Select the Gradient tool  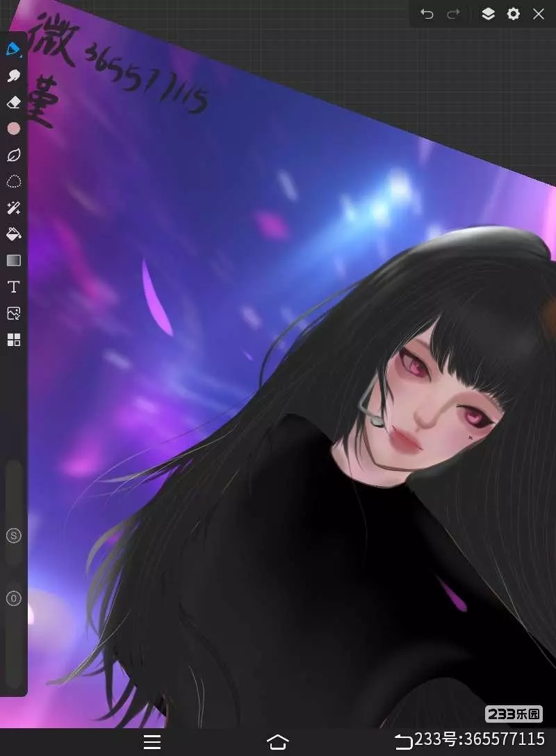pos(13,261)
